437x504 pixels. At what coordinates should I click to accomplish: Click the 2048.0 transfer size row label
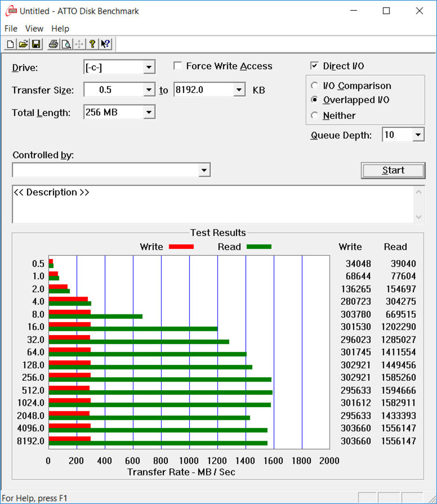[31, 416]
